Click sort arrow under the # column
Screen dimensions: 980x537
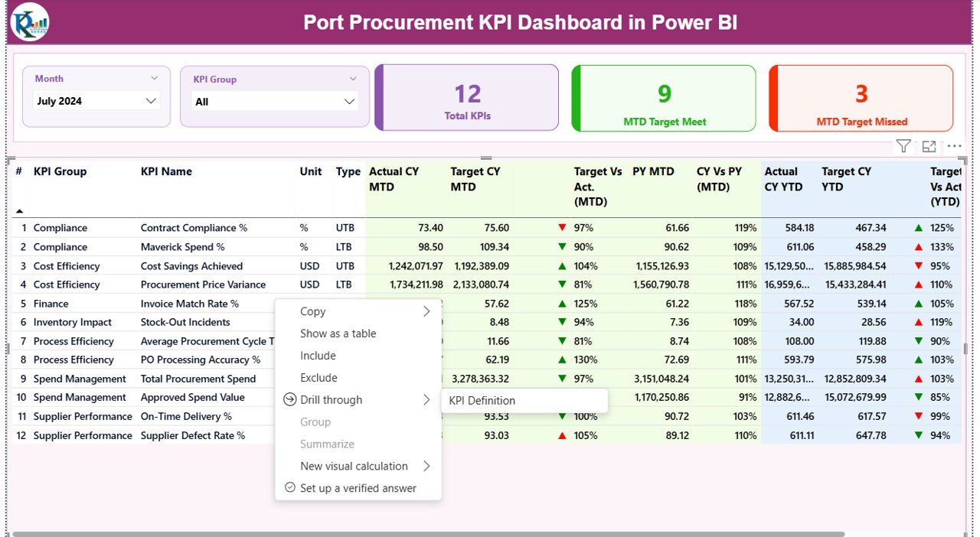19,211
